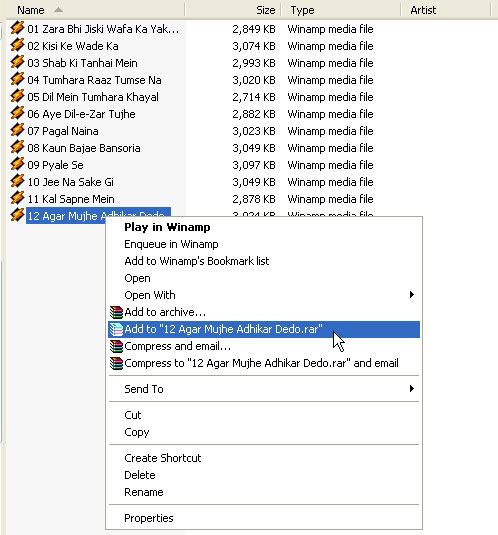Click the Winamp icon of 09 Pyale Se
This screenshot has width=498, height=535.
click(x=17, y=164)
